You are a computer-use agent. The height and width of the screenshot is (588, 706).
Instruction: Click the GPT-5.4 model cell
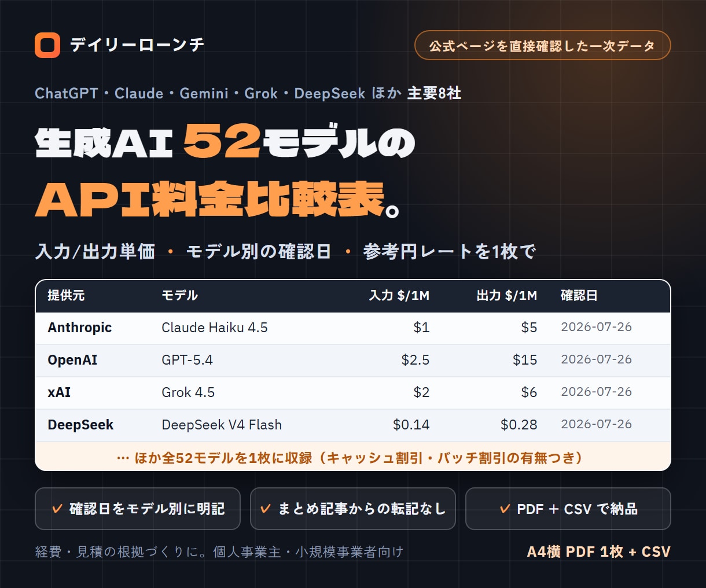click(x=187, y=360)
